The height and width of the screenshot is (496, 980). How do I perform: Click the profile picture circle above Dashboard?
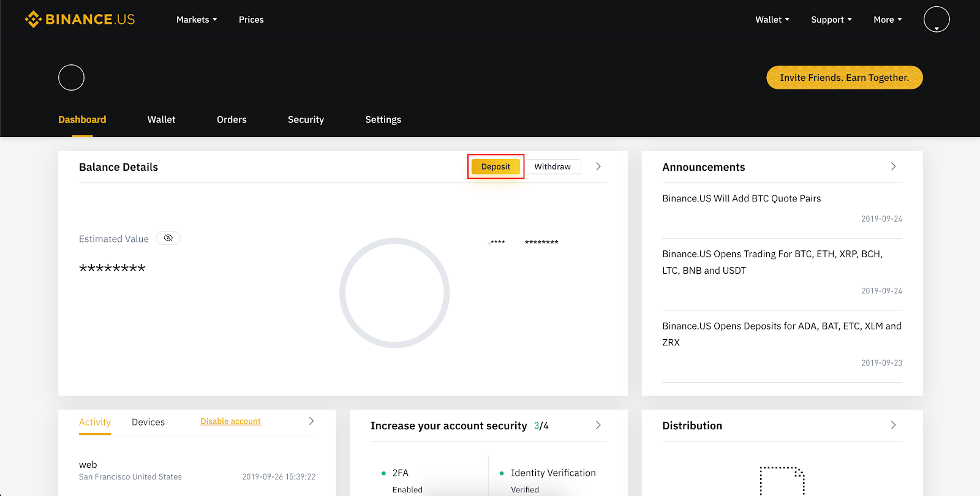point(71,77)
